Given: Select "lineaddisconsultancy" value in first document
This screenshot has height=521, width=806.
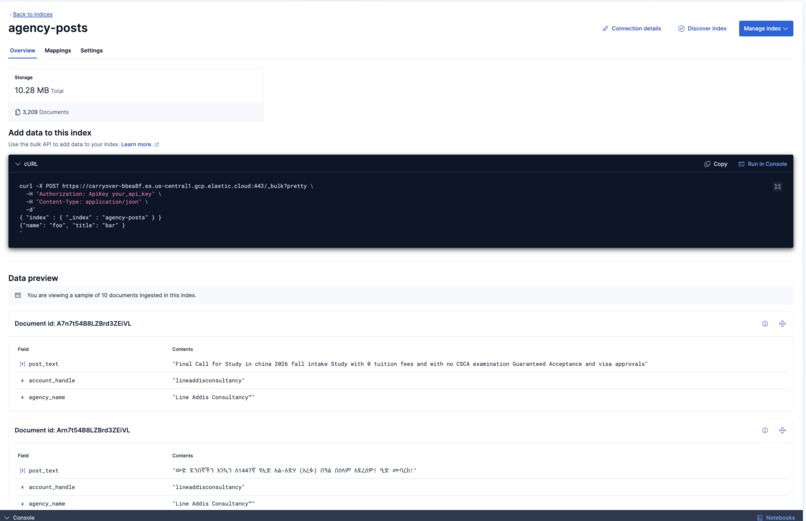Looking at the screenshot, I should click(x=208, y=381).
